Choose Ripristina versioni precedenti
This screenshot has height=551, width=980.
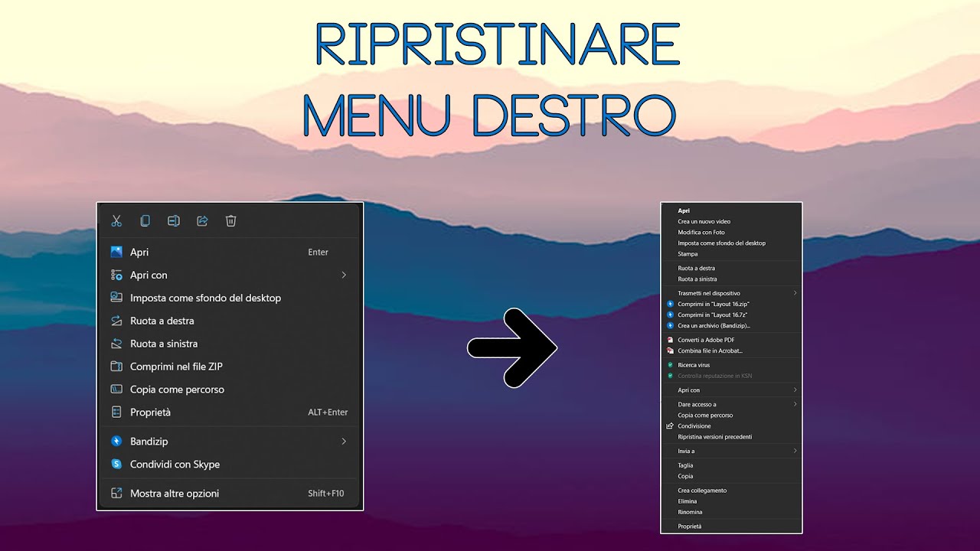(715, 437)
